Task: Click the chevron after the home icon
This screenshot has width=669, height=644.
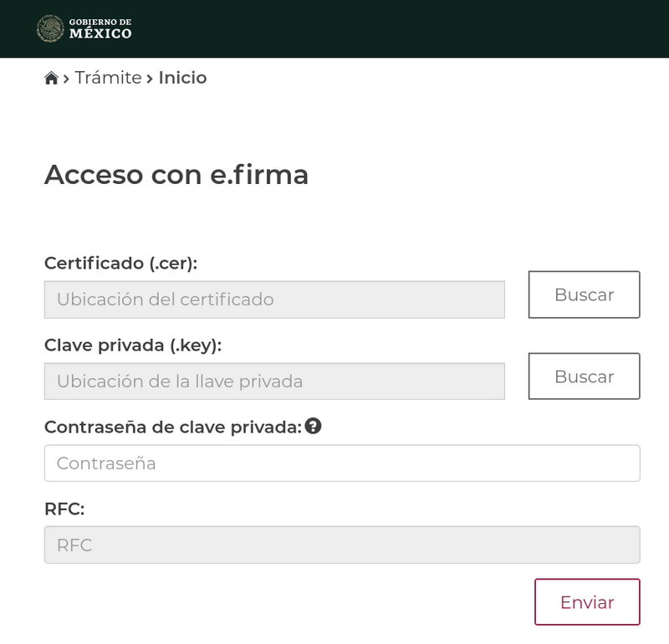Action: tap(66, 79)
